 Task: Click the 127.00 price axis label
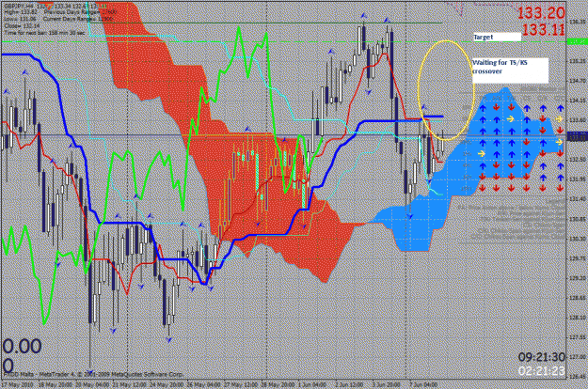point(578,357)
